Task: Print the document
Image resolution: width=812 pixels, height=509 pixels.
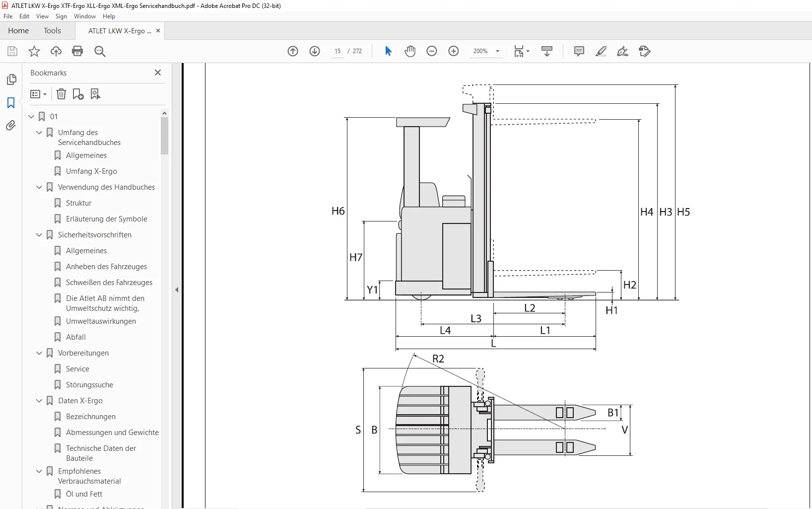Action: pyautogui.click(x=77, y=51)
